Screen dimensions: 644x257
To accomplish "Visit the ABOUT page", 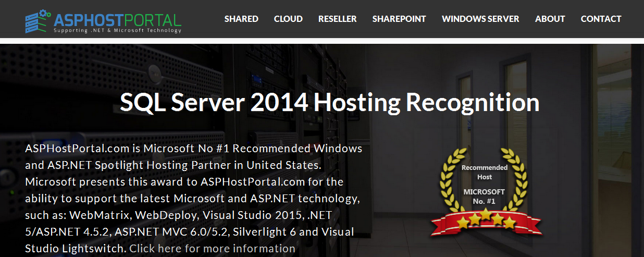I will click(x=550, y=19).
